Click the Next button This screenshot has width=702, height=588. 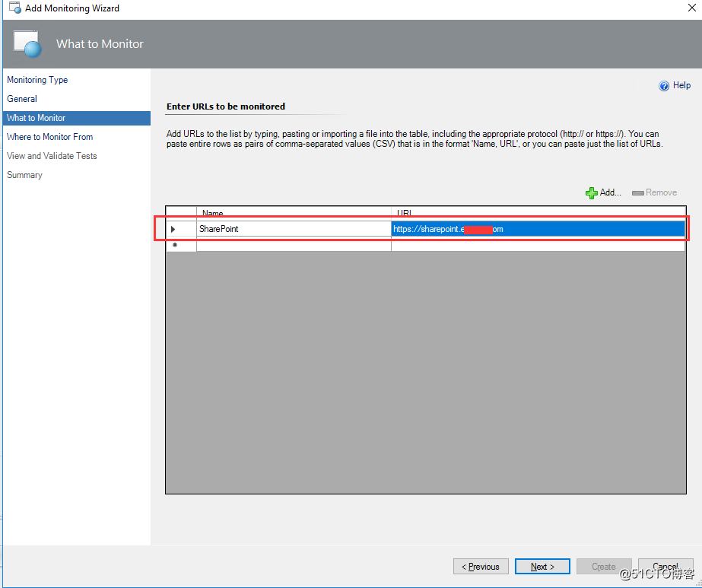[x=542, y=567]
